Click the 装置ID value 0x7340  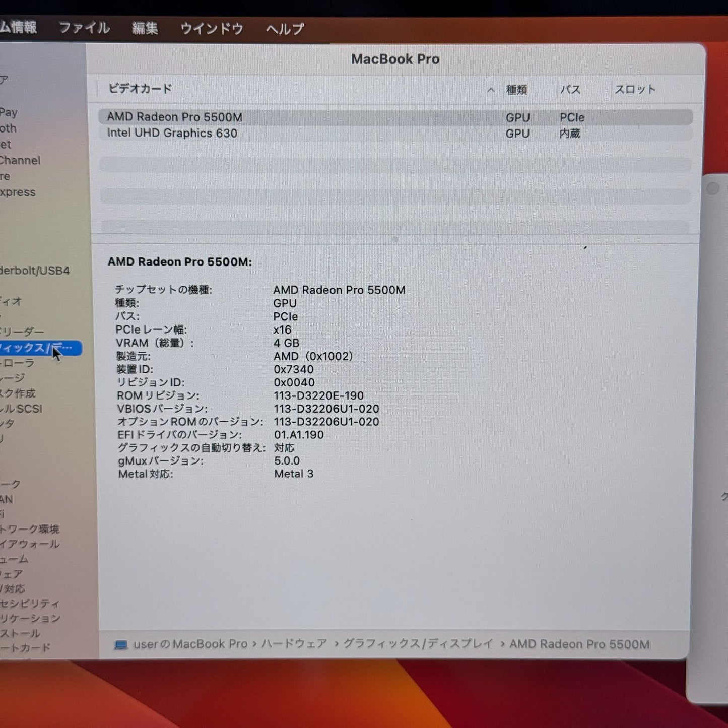(294, 369)
